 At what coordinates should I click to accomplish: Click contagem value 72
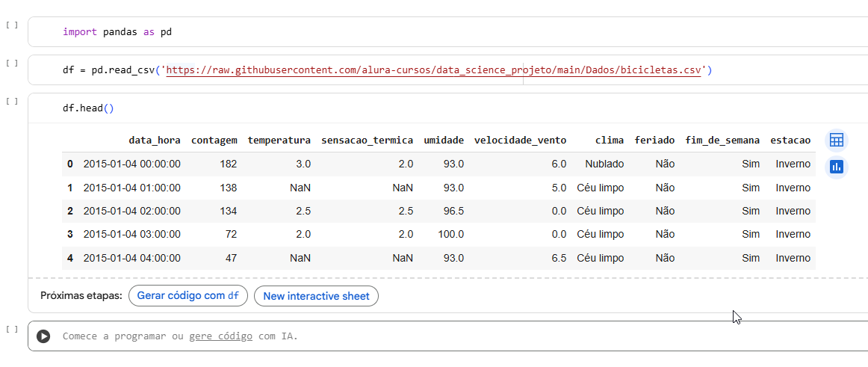[231, 234]
